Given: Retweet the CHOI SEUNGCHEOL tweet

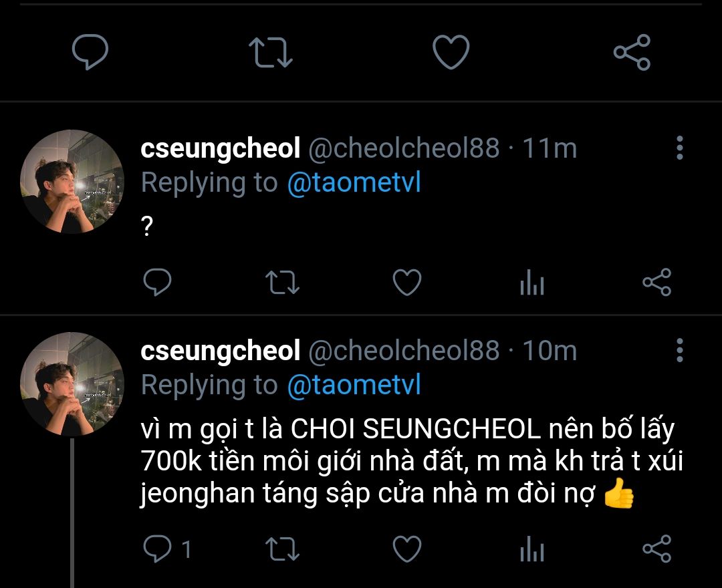Looking at the screenshot, I should point(282,550).
